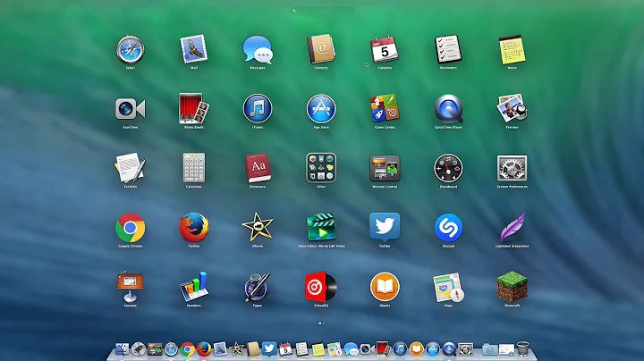Launch the Numbers app
644x361 pixels.
tap(194, 287)
